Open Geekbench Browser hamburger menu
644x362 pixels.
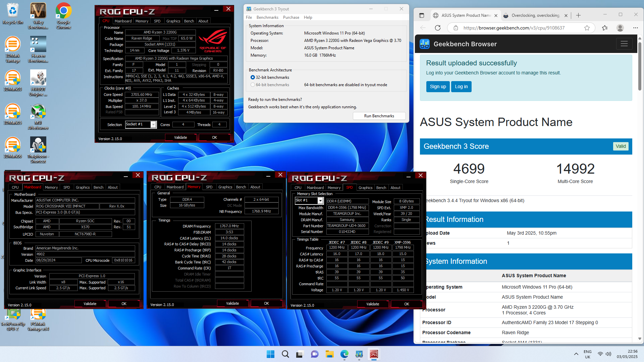[624, 44]
